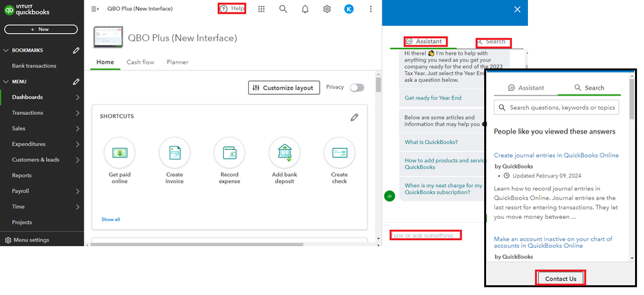Edit Shortcuts with the pencil icon
Image resolution: width=644 pixels, height=295 pixels.
click(x=355, y=117)
